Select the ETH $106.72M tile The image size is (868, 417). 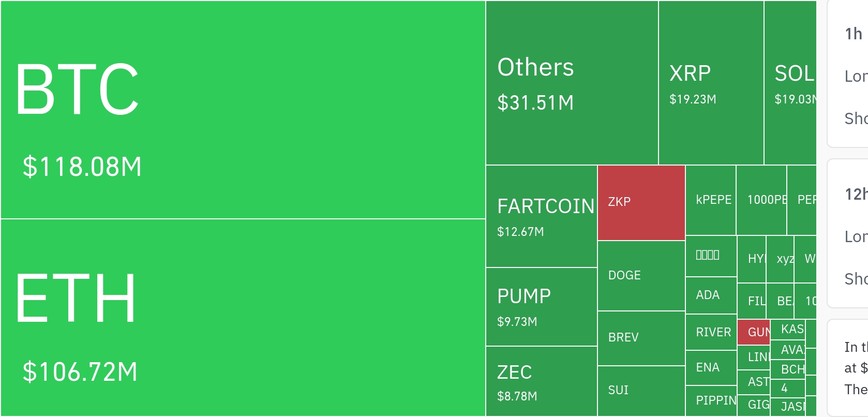click(x=243, y=317)
